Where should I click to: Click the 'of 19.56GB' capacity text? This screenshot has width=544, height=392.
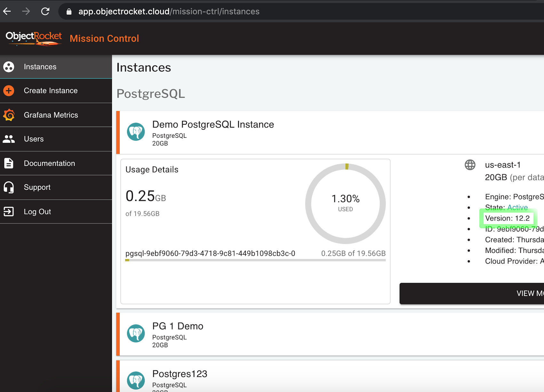coord(142,214)
